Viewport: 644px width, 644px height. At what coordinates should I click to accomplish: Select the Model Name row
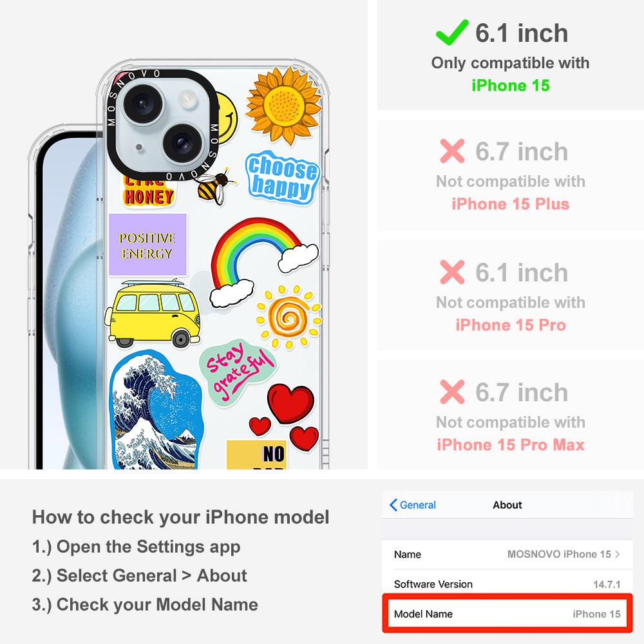[x=507, y=614]
